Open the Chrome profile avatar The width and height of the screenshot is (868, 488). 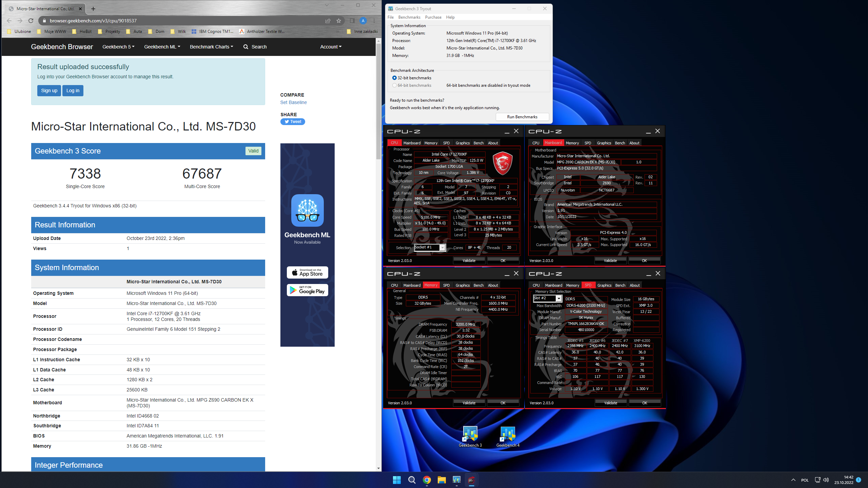[363, 21]
